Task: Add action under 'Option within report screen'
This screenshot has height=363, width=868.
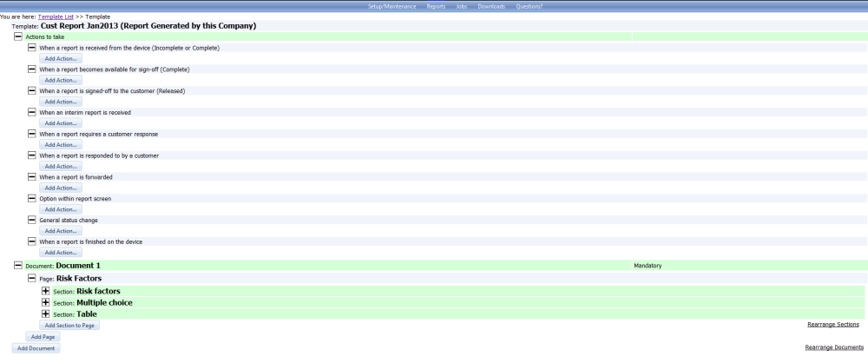Action: (x=62, y=209)
